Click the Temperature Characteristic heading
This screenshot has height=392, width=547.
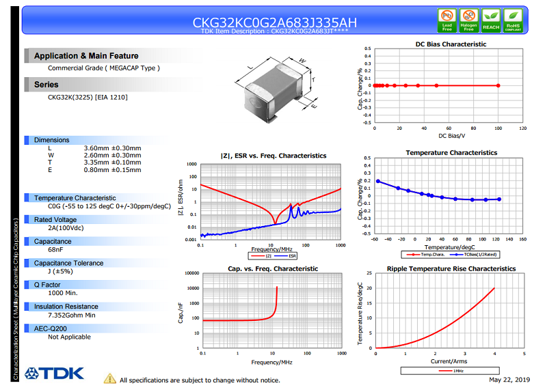pyautogui.click(x=75, y=198)
